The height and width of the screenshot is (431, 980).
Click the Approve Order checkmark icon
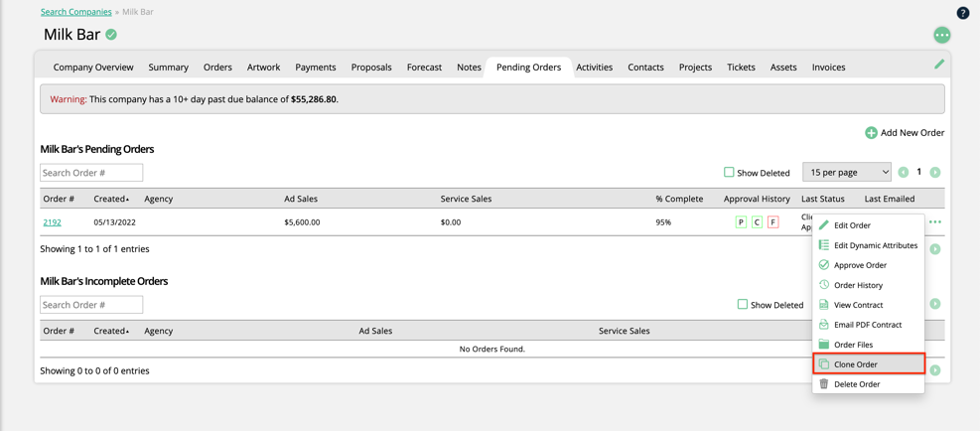[824, 265]
